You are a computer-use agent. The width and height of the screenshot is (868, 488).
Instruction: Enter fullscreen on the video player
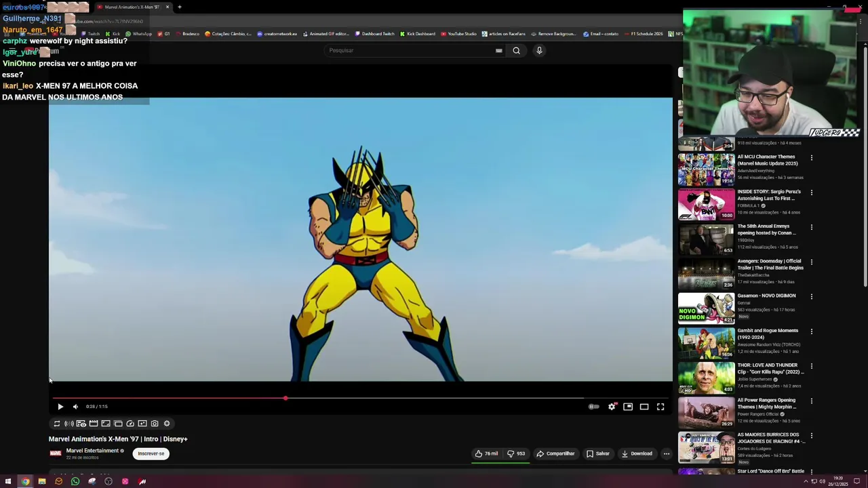point(660,407)
